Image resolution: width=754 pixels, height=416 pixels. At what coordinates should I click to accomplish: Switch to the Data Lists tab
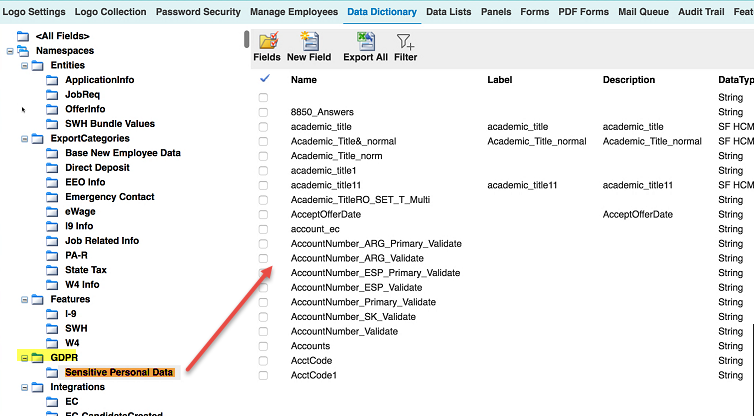pyautogui.click(x=449, y=12)
